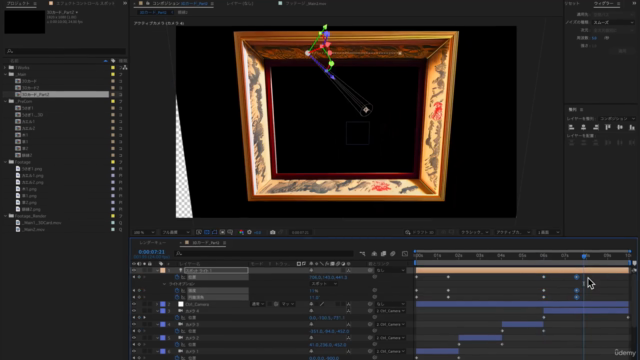Open parent dropdown for spotlight layer 1
Screen dimensions: 640x360
[x=391, y=270]
